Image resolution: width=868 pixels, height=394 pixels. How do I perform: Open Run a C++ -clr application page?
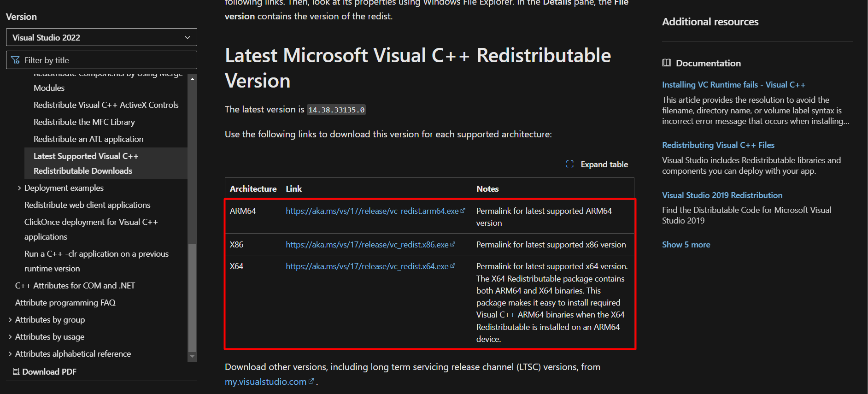(x=97, y=261)
